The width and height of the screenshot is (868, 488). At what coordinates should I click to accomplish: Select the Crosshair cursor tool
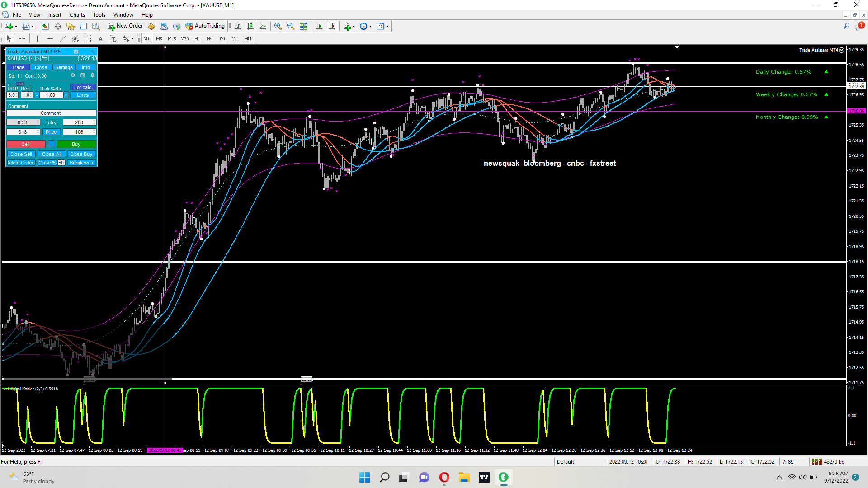click(22, 39)
